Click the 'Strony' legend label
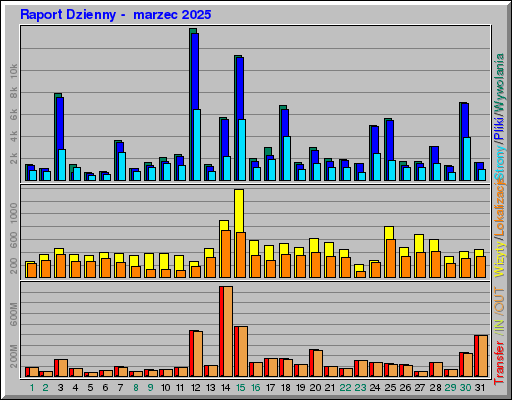Viewport: 512px width, 400px height. (499, 162)
